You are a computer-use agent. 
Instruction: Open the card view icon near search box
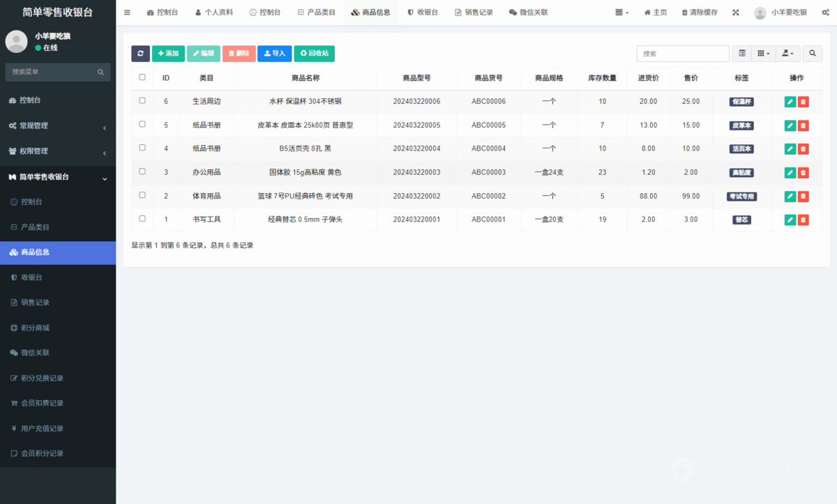pos(741,54)
